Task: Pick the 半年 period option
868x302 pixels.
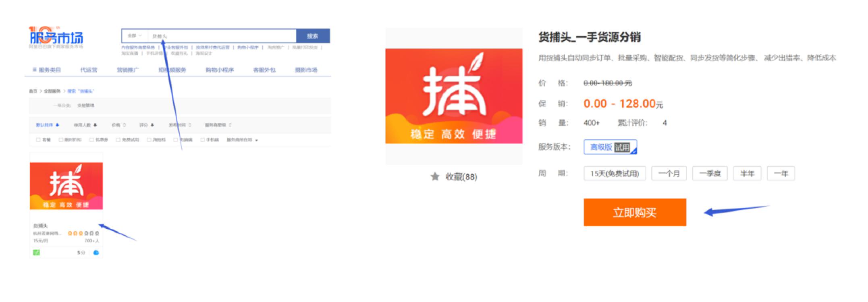Action: [747, 174]
